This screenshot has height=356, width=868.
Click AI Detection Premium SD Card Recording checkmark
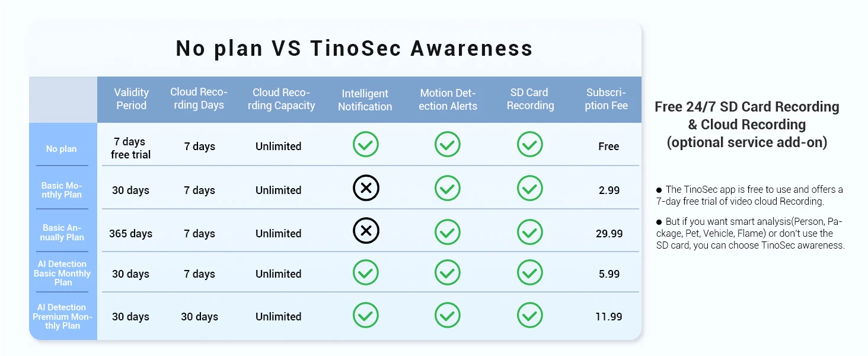click(529, 316)
